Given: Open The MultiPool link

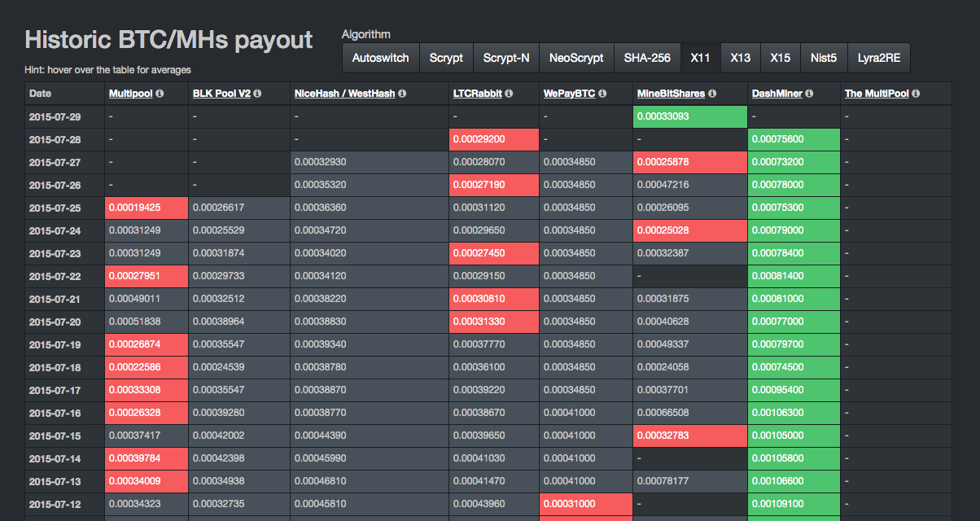Looking at the screenshot, I should point(877,94).
